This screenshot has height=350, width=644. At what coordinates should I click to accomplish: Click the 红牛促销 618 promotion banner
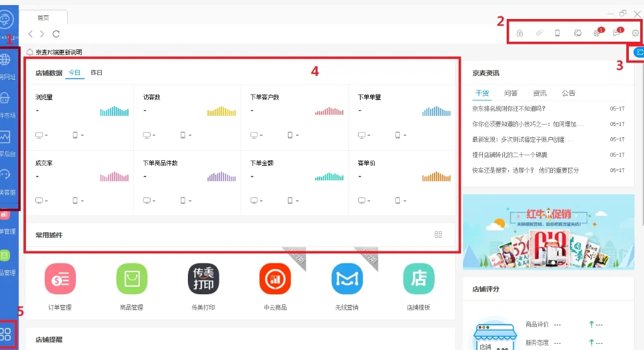(548, 232)
